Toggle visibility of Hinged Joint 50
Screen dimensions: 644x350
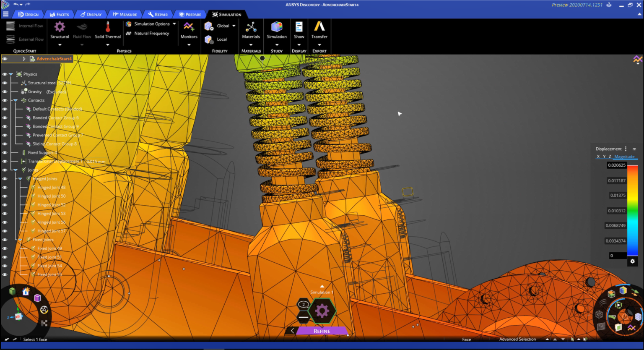point(4,196)
